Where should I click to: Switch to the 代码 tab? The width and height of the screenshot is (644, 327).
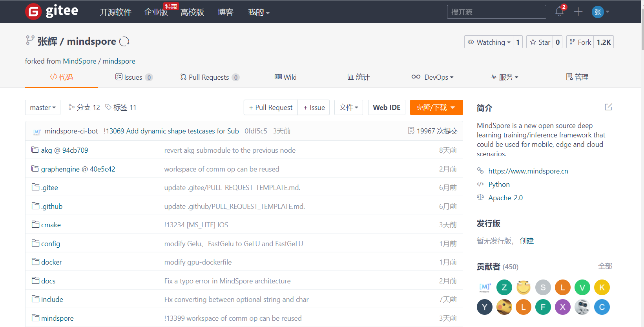(61, 77)
